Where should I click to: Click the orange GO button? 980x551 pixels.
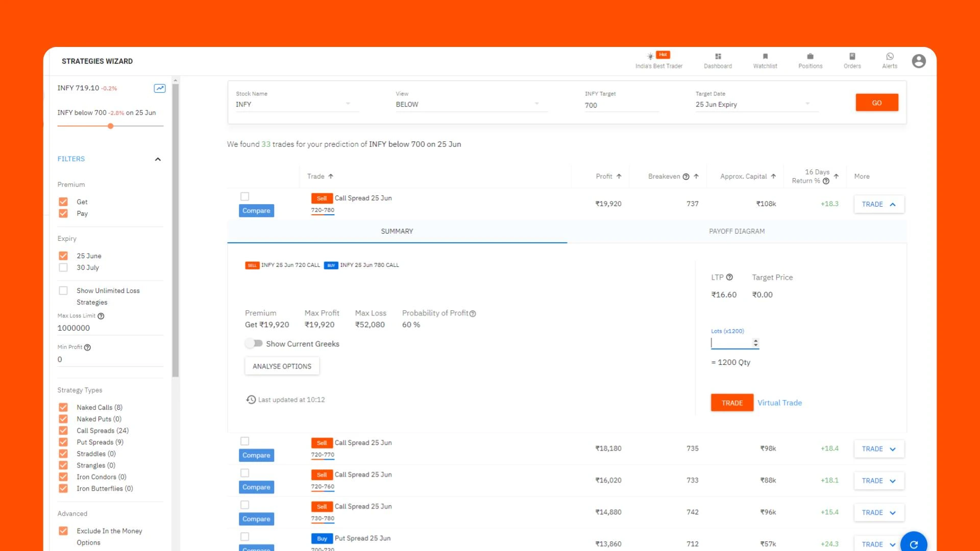point(876,103)
